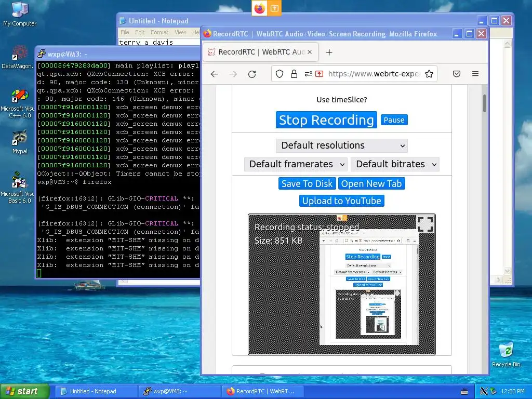Open Notepad's File menu
The image size is (532, 399).
125,32
